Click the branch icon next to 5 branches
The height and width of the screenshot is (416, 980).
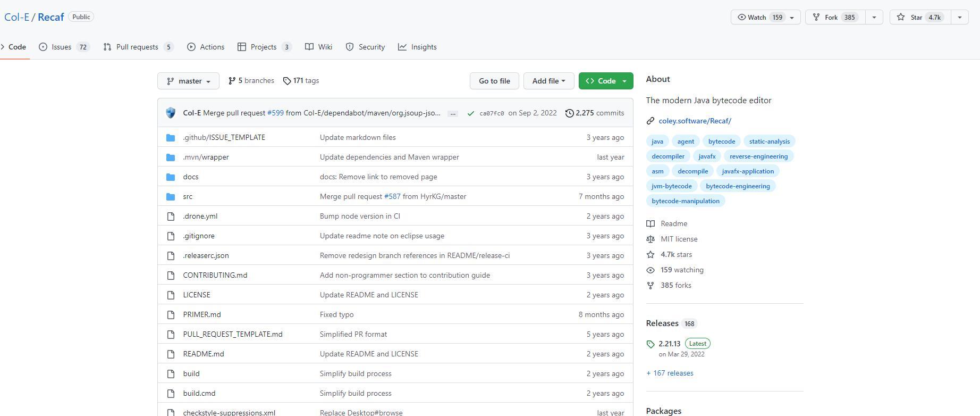232,81
